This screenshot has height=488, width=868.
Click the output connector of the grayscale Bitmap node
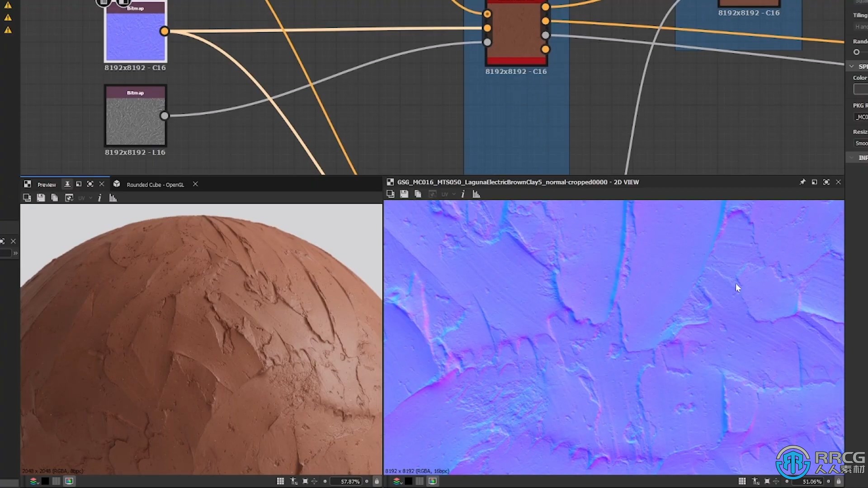pos(165,116)
